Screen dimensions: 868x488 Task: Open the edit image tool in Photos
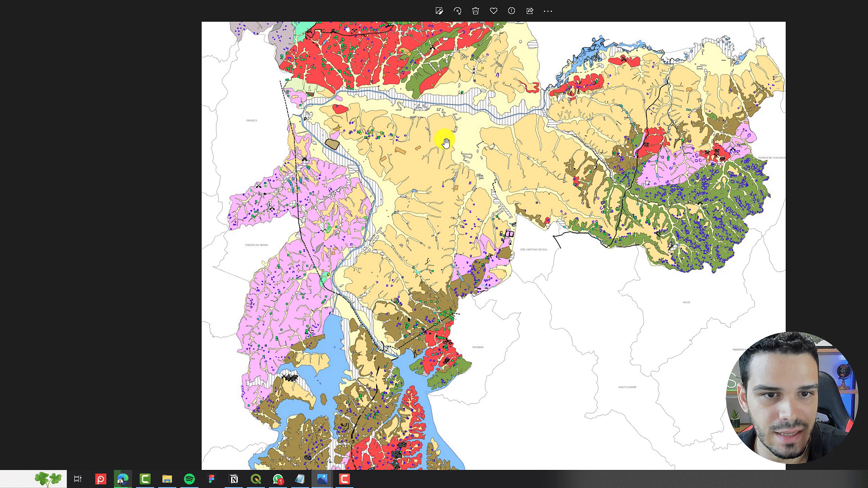tap(439, 11)
